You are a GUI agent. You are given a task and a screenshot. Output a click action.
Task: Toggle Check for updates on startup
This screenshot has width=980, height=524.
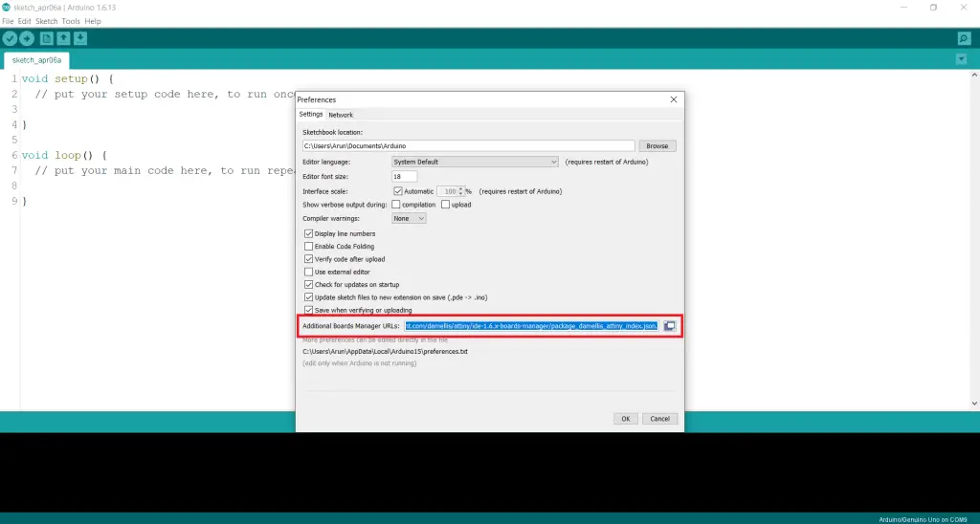[309, 285]
